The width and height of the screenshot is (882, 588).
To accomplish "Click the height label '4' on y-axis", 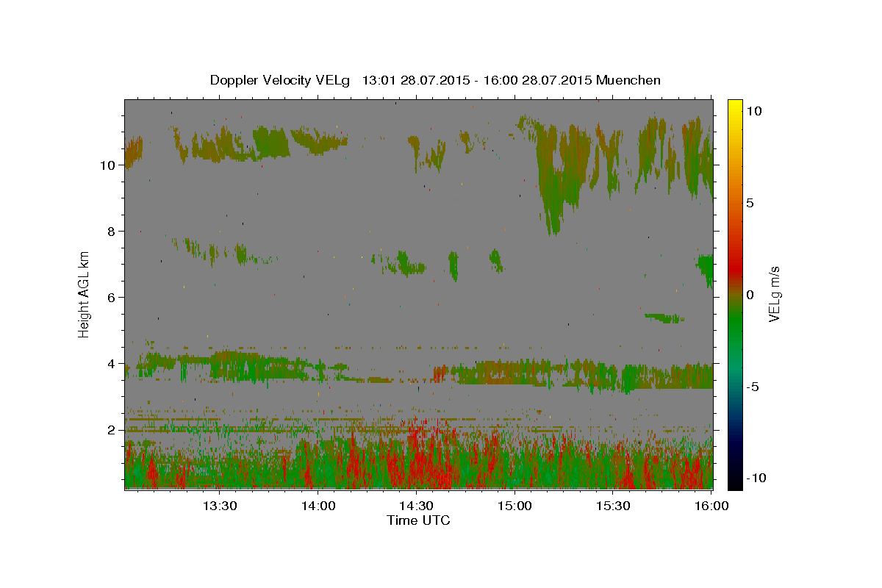I will (111, 364).
